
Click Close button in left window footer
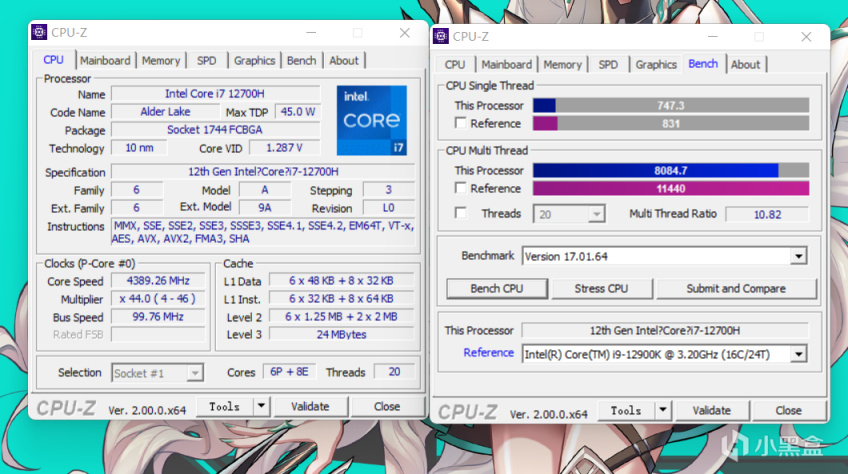(387, 406)
